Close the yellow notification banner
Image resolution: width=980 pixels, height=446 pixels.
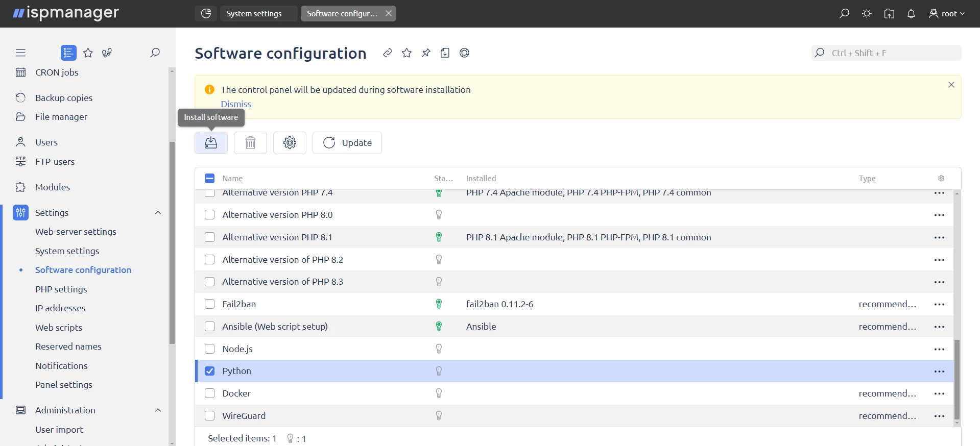[951, 85]
